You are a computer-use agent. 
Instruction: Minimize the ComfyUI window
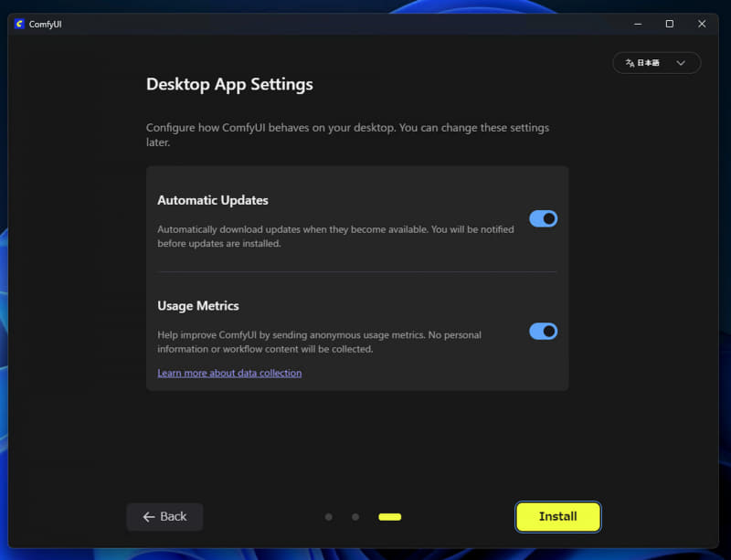pyautogui.click(x=638, y=24)
